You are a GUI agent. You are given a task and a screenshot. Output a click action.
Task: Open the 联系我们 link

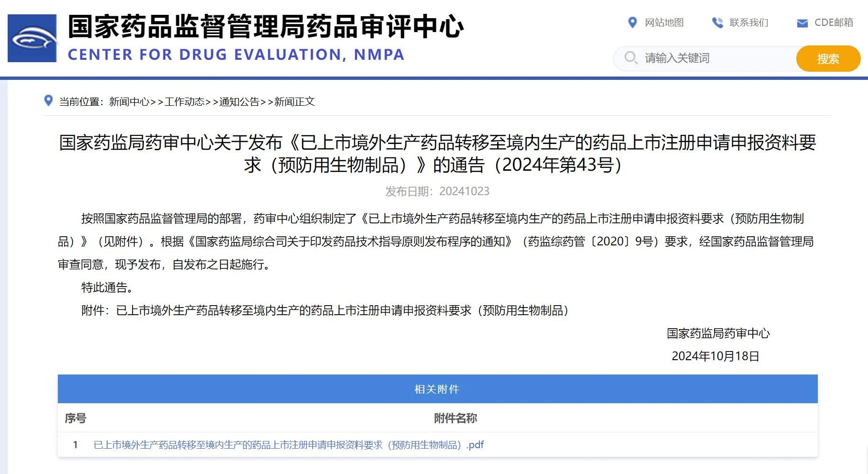749,22
